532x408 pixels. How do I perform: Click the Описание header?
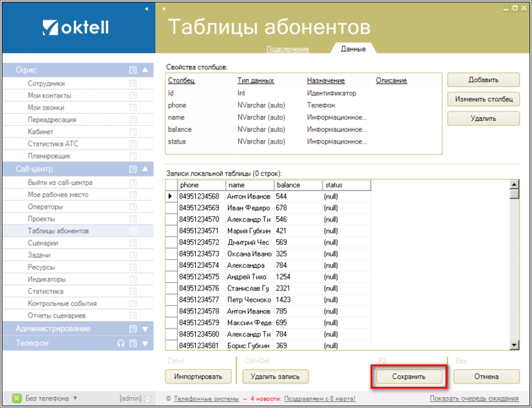pyautogui.click(x=391, y=81)
